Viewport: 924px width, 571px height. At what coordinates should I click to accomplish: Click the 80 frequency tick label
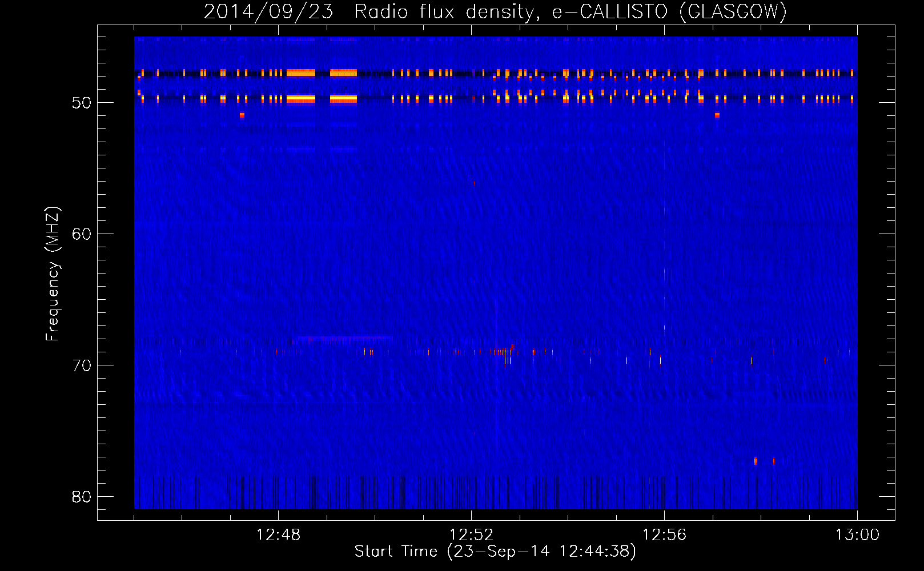(x=82, y=497)
